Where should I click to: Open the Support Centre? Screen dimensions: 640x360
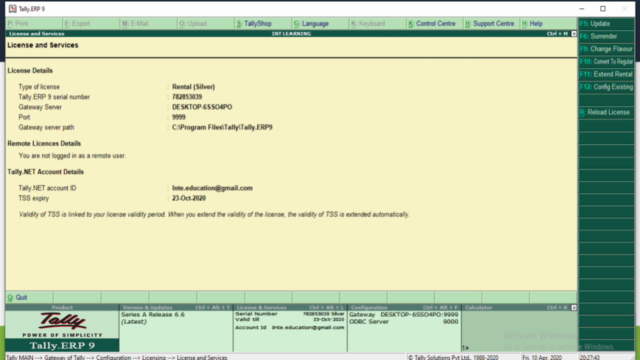(492, 24)
